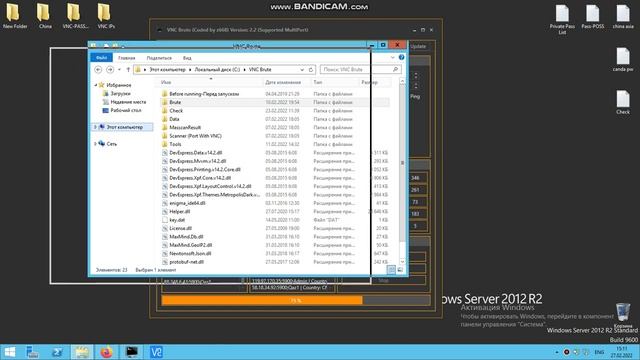Open the Pass-POSS desktop file
The width and height of the screenshot is (640, 360).
[x=593, y=16]
